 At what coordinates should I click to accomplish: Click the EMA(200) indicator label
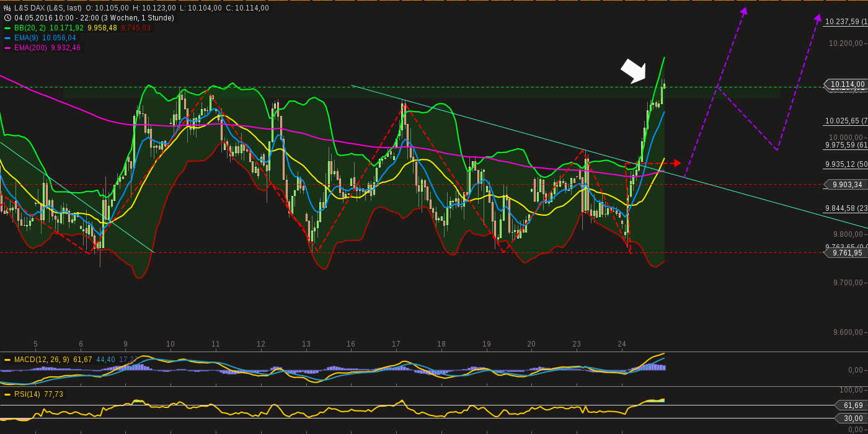[x=30, y=48]
